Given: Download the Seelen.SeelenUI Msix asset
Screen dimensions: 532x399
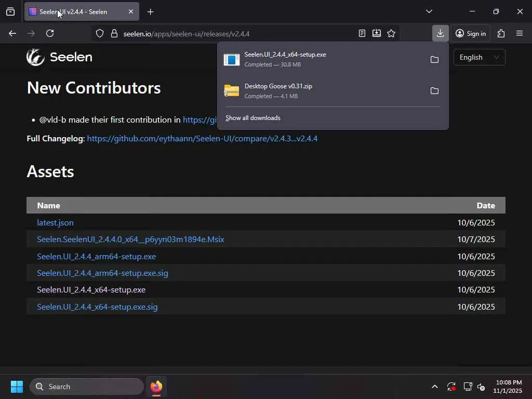Looking at the screenshot, I should (130, 239).
